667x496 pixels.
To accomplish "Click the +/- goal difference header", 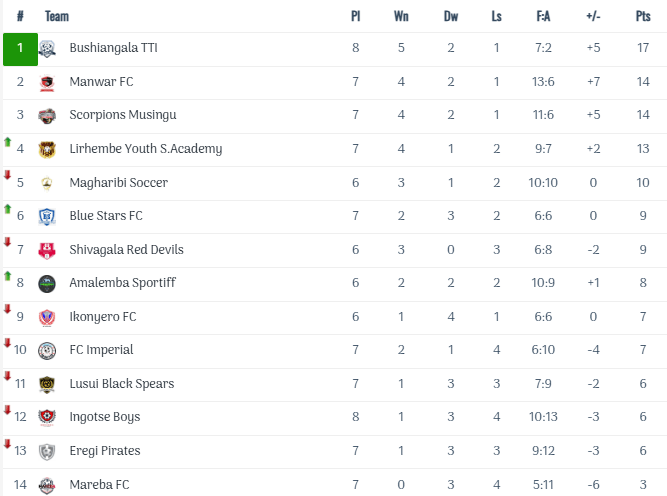I will 593,16.
